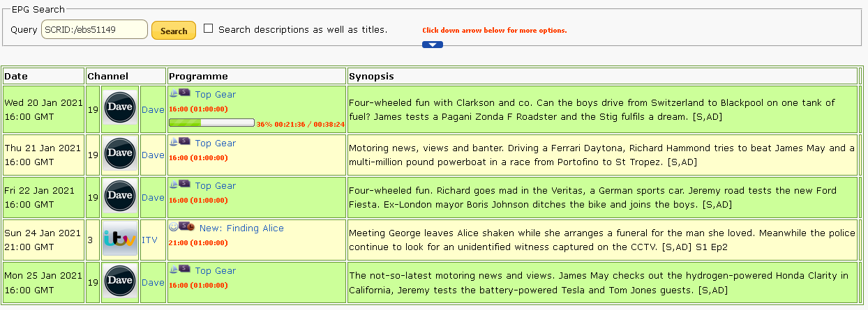Click Dave channel name in Thu 21 Jan row
868x310 pixels.
pos(153,155)
